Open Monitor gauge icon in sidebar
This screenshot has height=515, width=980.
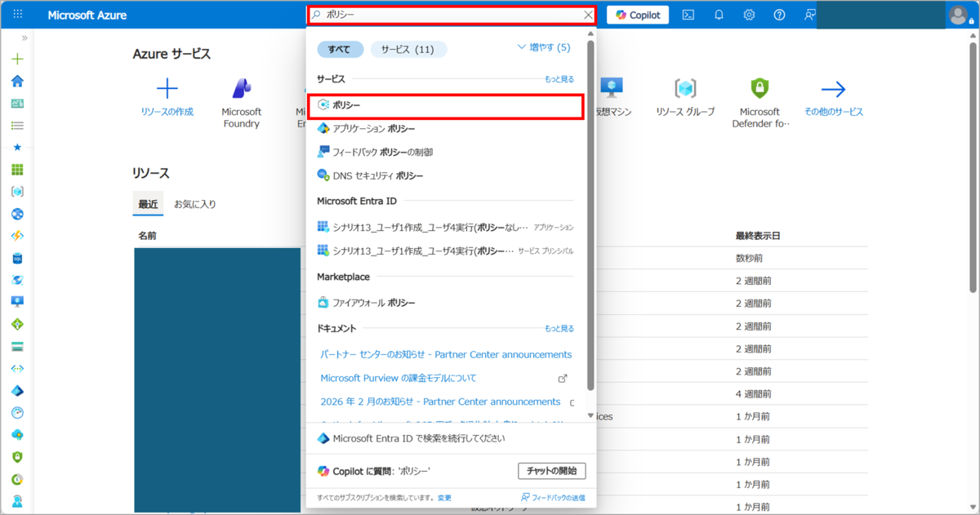coord(17,413)
